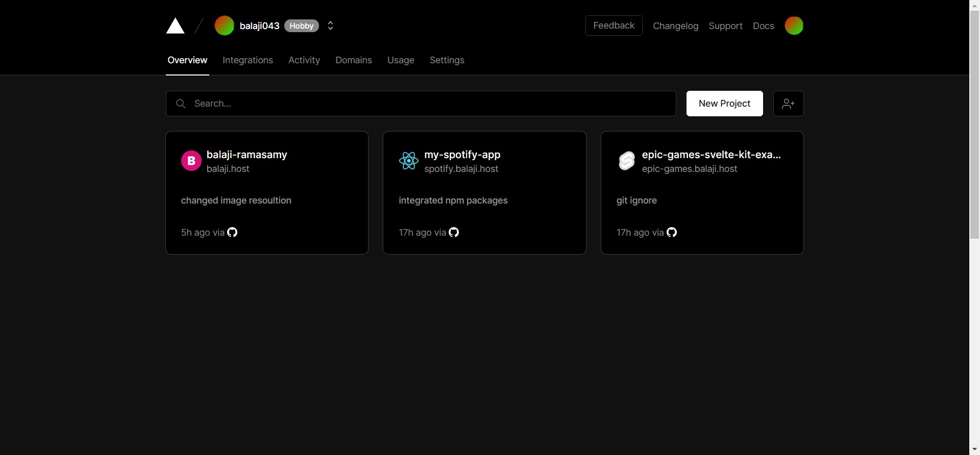Click the Hobby plan badge
Viewport: 980px width, 455px height.
(301, 26)
